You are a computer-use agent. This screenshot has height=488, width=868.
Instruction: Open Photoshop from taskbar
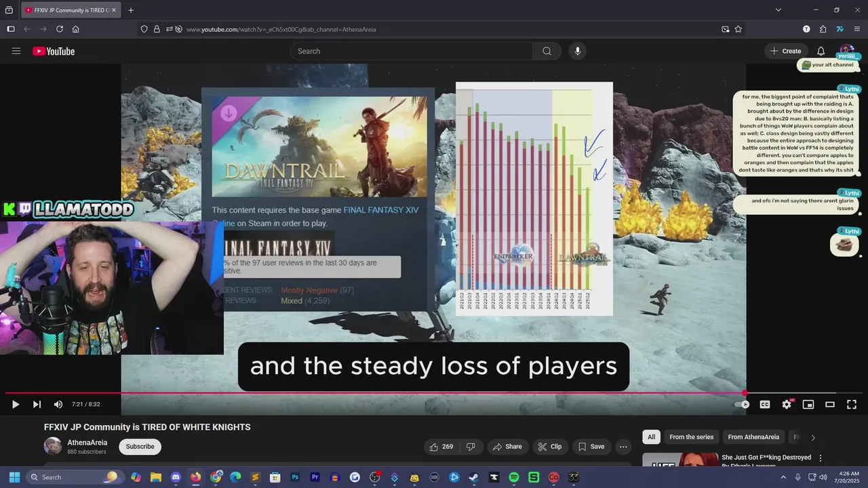tap(295, 477)
